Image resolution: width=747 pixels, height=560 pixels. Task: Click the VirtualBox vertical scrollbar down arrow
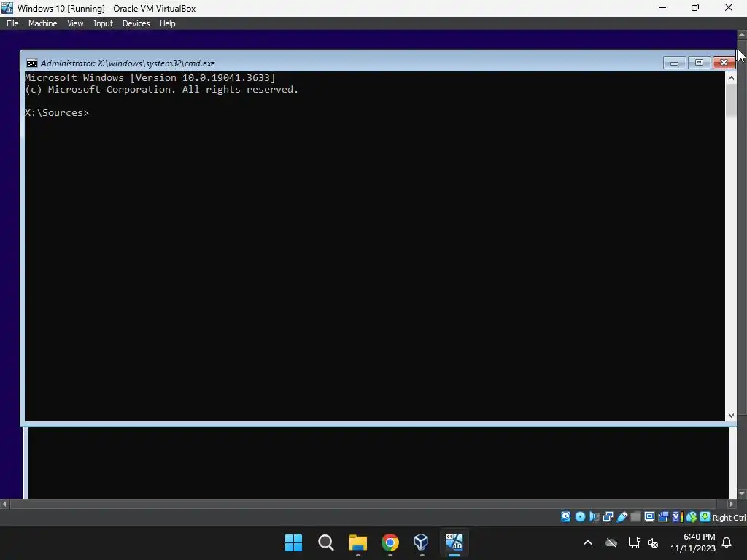(x=742, y=494)
